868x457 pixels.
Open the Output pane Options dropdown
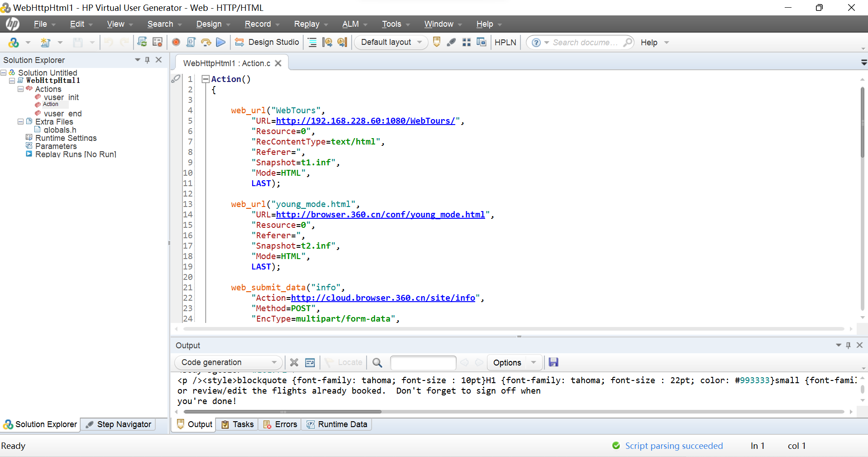coord(515,362)
